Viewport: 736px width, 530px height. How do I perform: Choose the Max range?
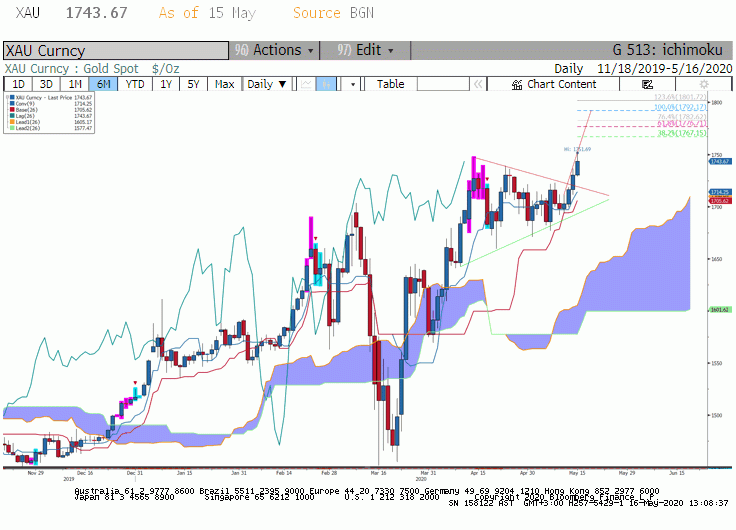[224, 84]
